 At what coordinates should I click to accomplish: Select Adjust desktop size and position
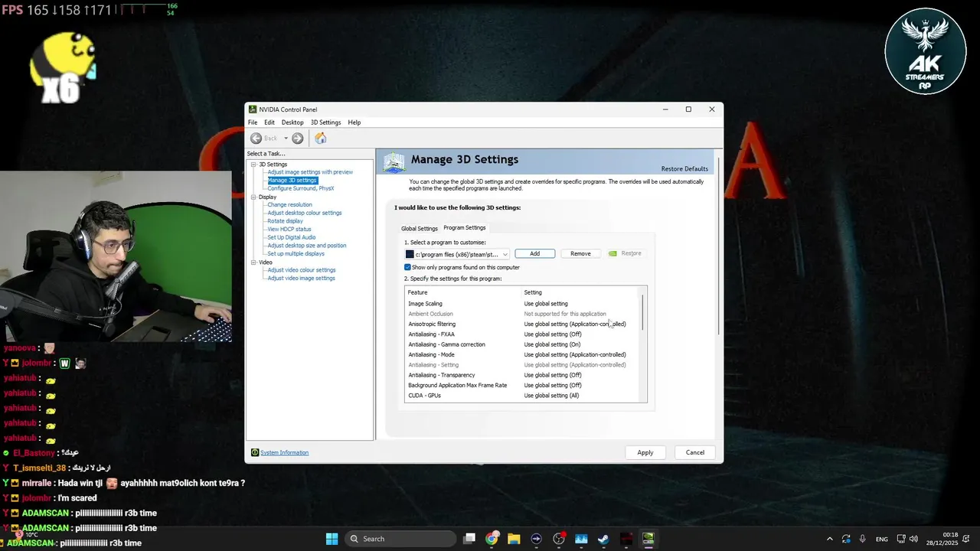[x=307, y=246]
